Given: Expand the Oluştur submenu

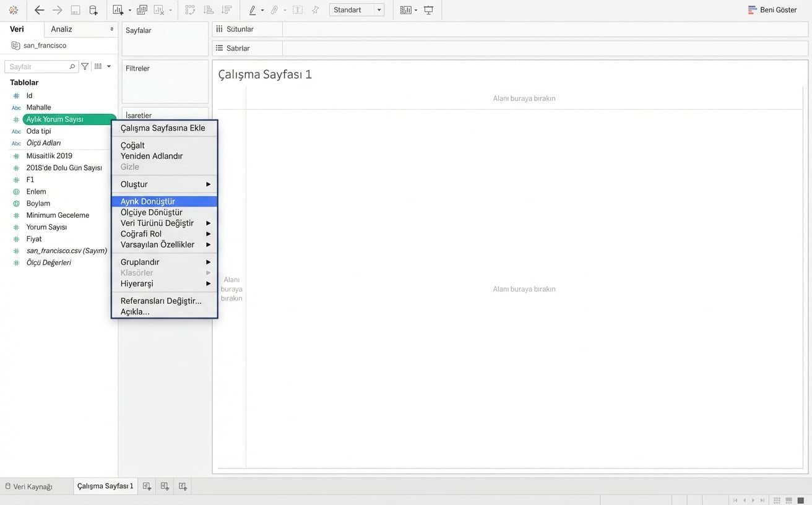Looking at the screenshot, I should point(164,184).
